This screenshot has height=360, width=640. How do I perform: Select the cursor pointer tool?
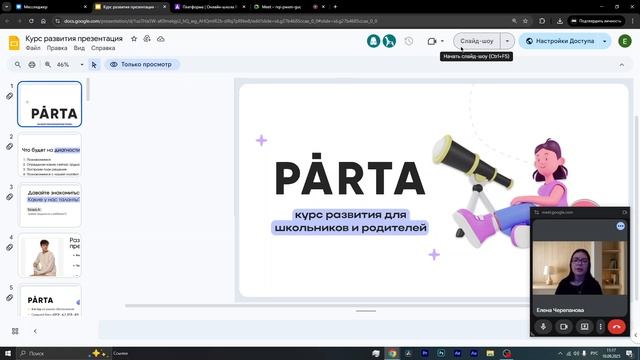pyautogui.click(x=94, y=64)
